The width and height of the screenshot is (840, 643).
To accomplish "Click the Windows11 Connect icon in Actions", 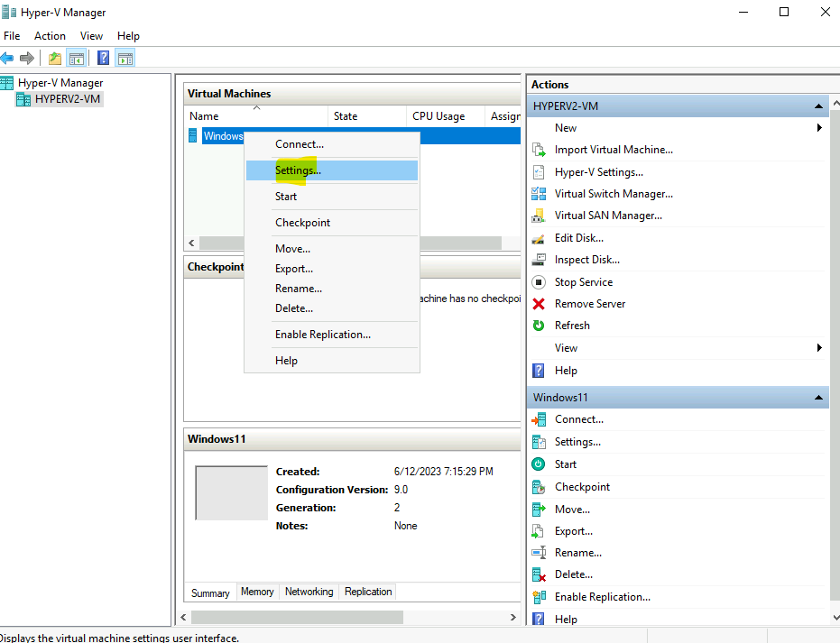I will 539,419.
